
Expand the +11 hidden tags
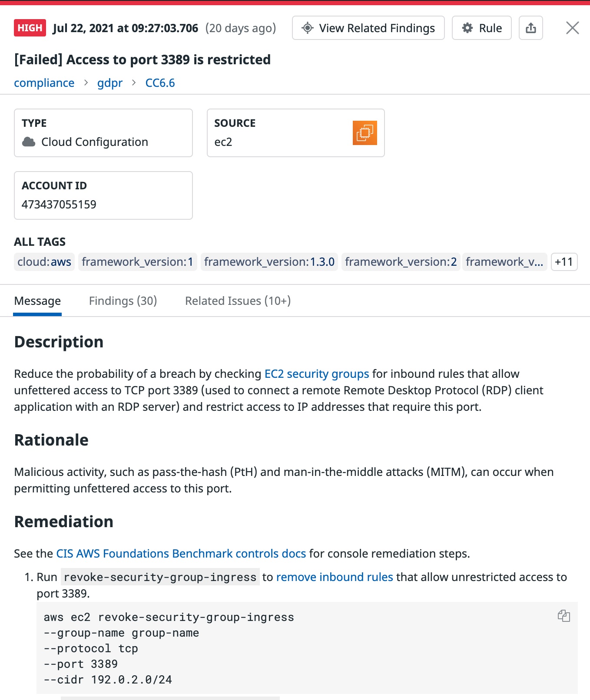(x=563, y=262)
